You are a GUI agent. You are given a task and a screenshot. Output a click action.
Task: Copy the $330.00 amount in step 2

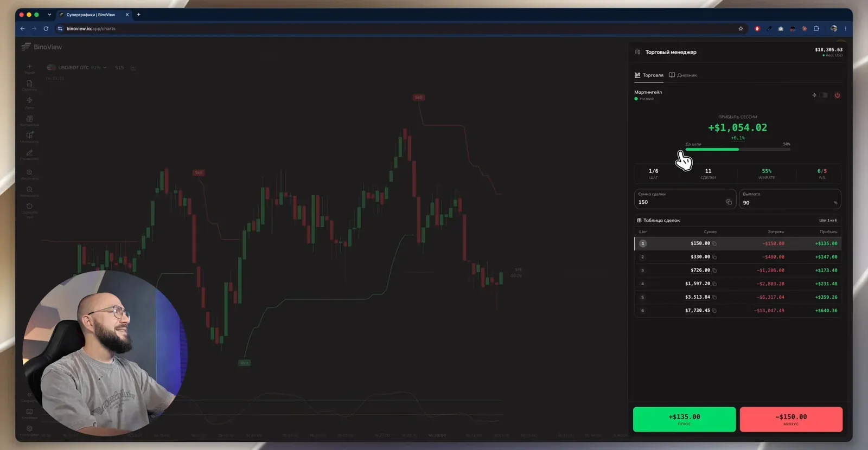[x=714, y=257]
